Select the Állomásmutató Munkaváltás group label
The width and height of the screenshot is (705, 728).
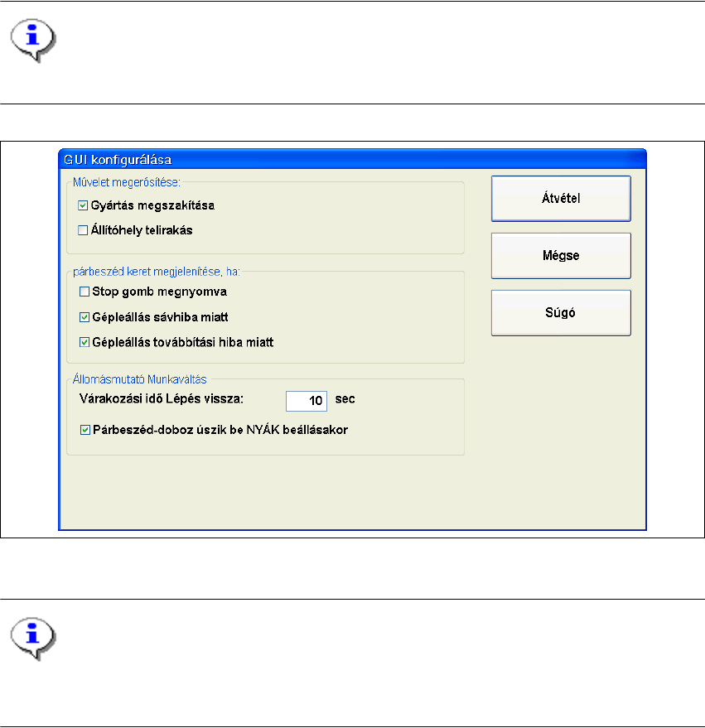pos(139,379)
